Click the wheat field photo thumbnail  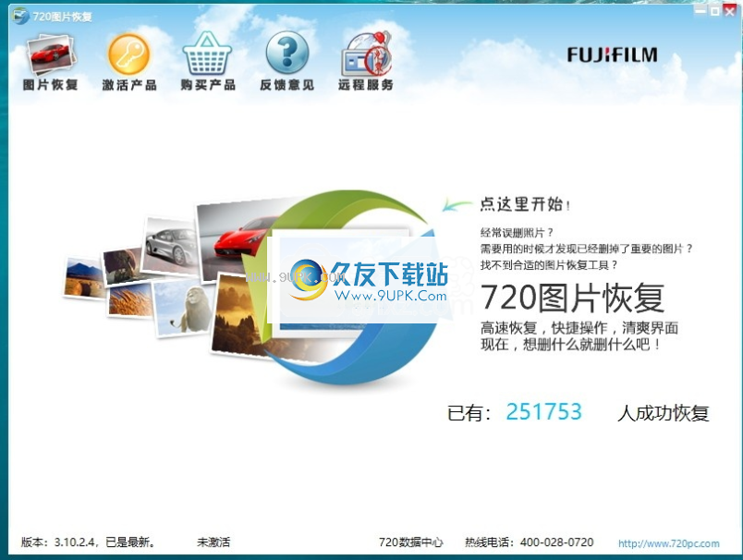(130, 300)
